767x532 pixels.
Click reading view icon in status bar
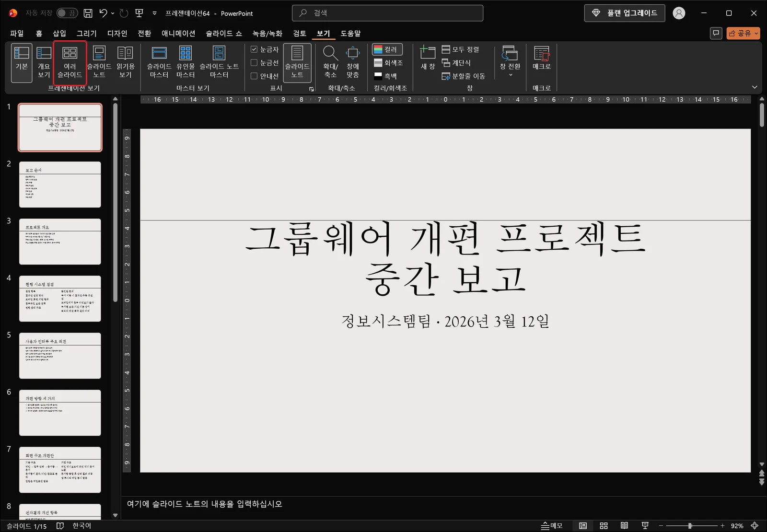click(624, 526)
